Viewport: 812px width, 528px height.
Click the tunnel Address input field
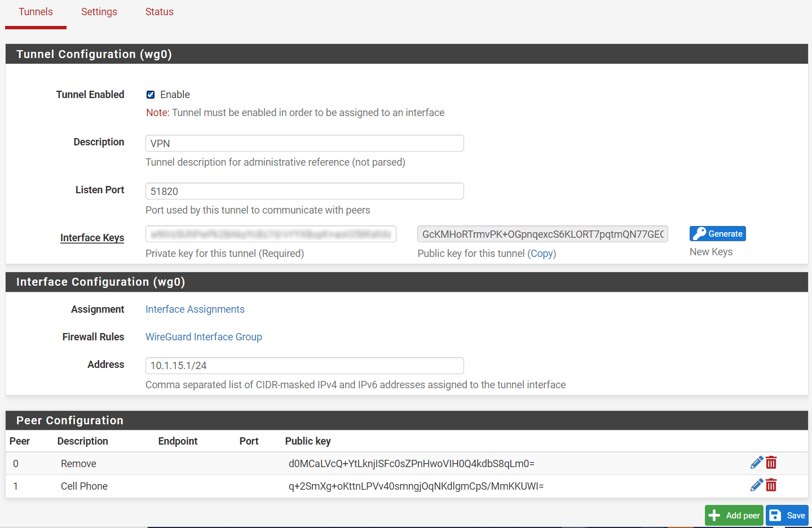304,366
